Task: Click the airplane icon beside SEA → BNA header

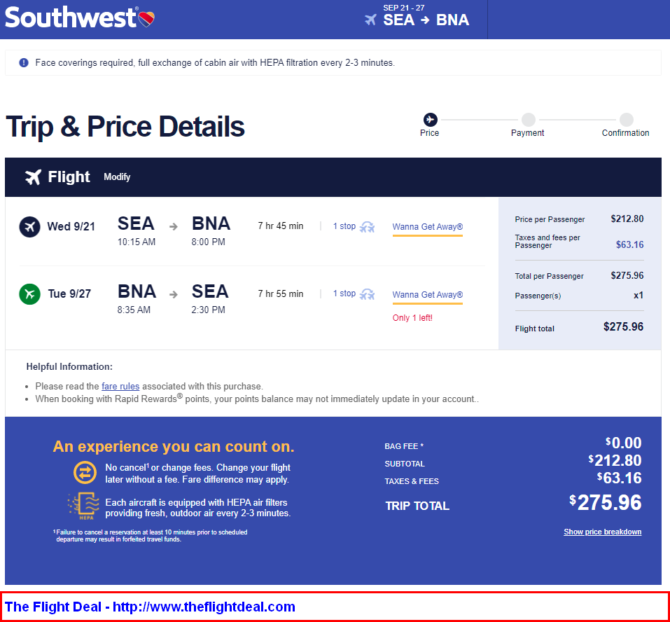Action: pos(370,20)
